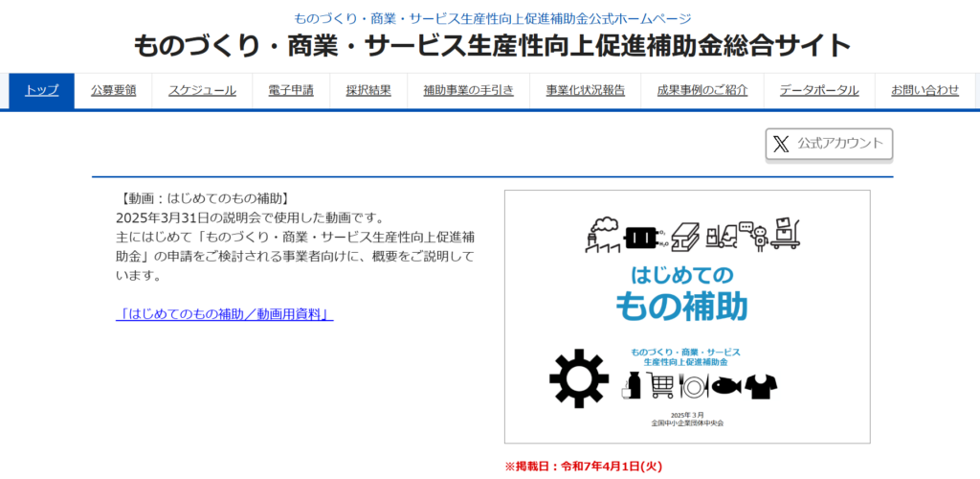The height and width of the screenshot is (479, 980).
Task: Click the fish icon in the thumbnail
Action: pos(726,385)
